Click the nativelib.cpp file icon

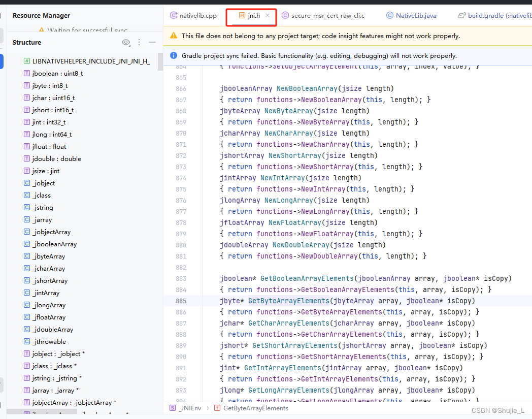[x=174, y=15]
